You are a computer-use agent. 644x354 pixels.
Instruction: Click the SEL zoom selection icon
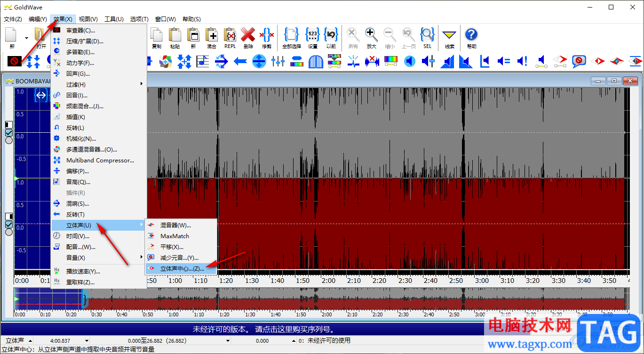click(427, 35)
